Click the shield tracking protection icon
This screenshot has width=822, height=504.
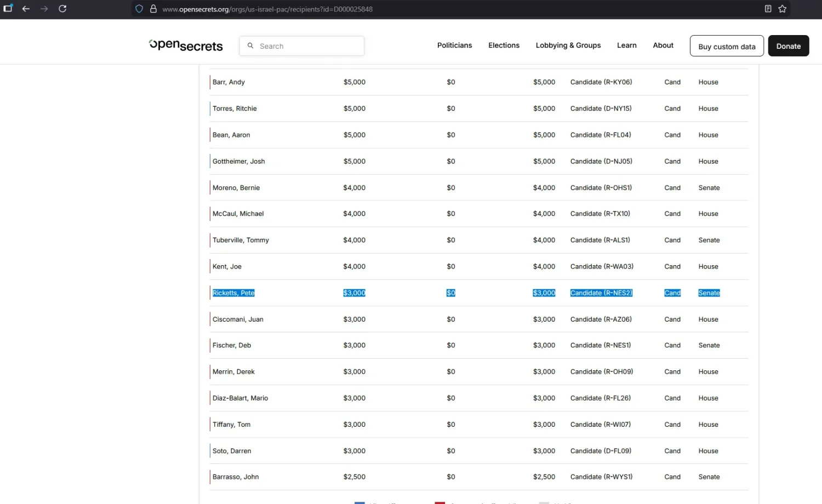click(139, 9)
